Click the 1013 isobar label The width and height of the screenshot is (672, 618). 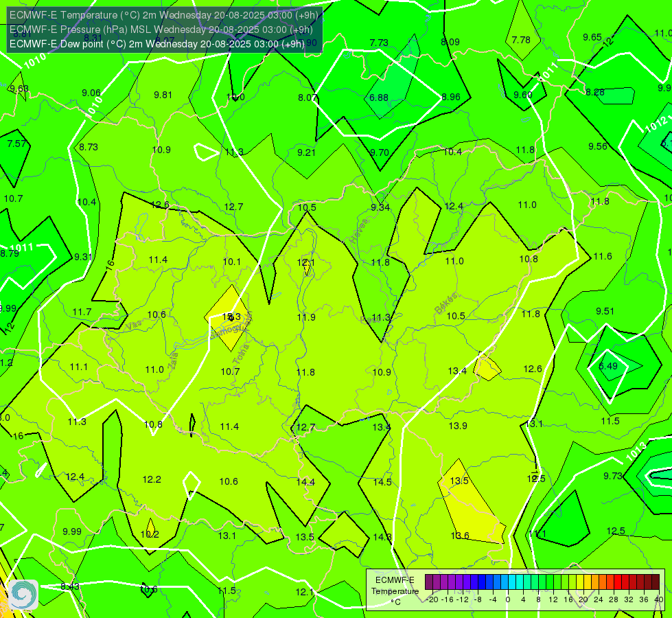tap(636, 452)
